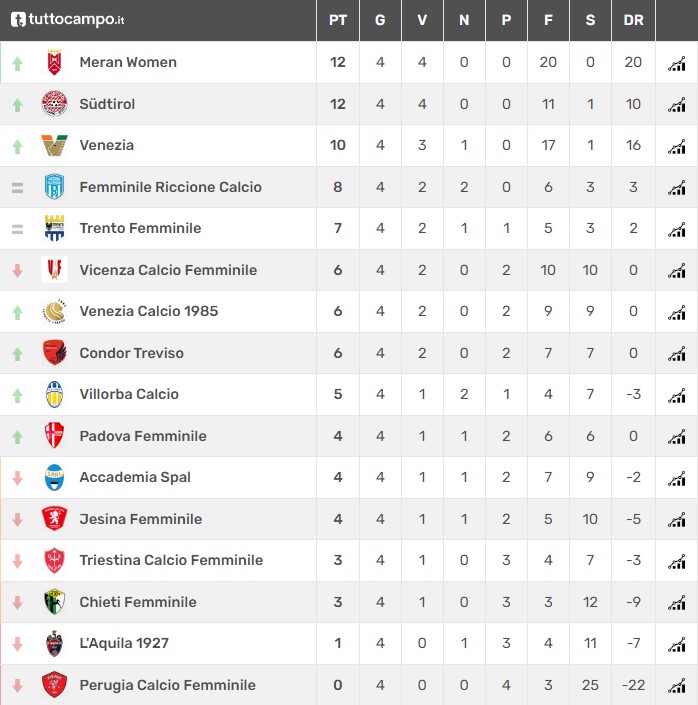698x705 pixels.
Task: Open the Vicenza Calcio Femminile team link
Action: coord(168,270)
